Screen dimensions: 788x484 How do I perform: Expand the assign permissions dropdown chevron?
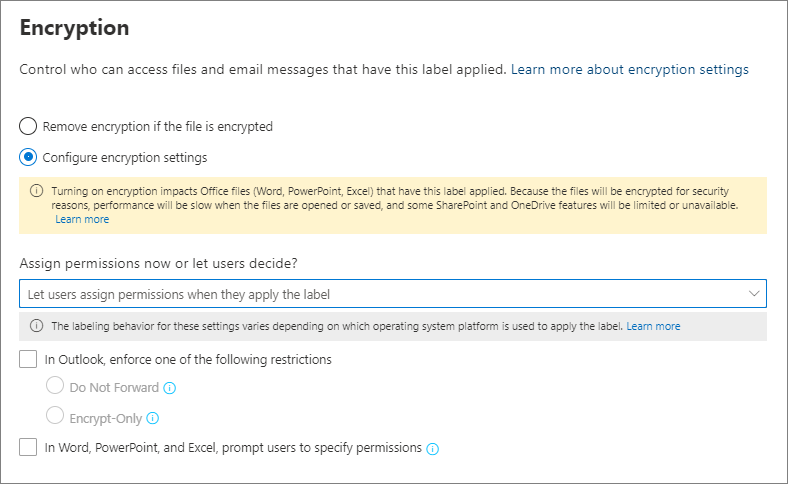point(754,294)
